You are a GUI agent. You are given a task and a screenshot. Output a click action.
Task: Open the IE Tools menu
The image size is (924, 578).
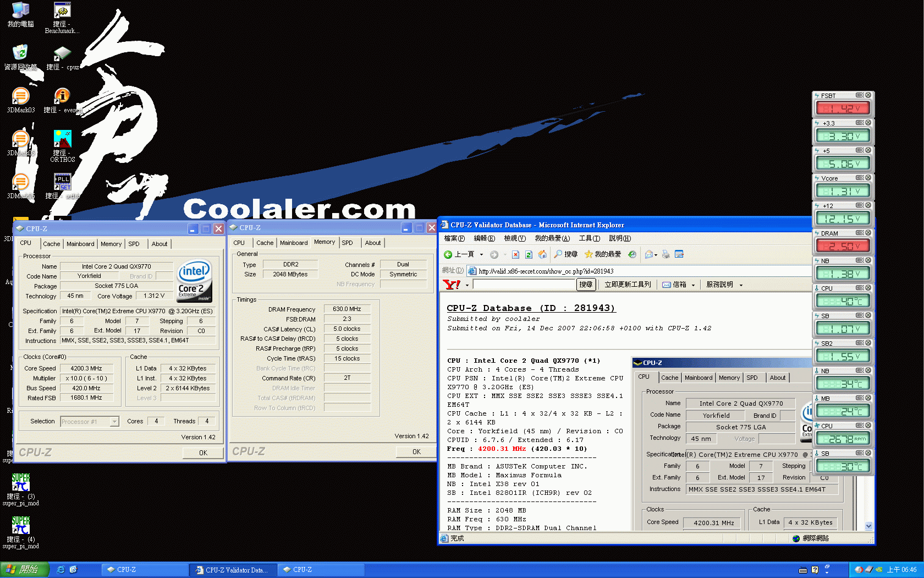click(589, 238)
